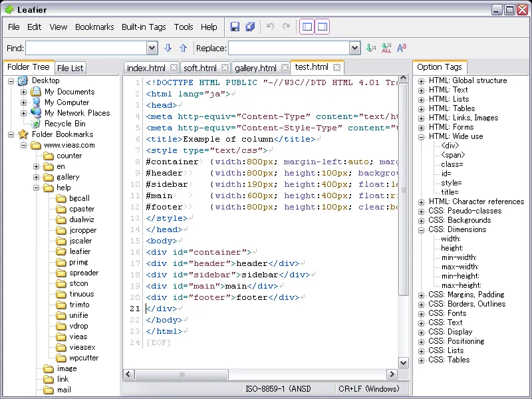
Task: Expand the HTML: Tables category
Action: [422, 108]
